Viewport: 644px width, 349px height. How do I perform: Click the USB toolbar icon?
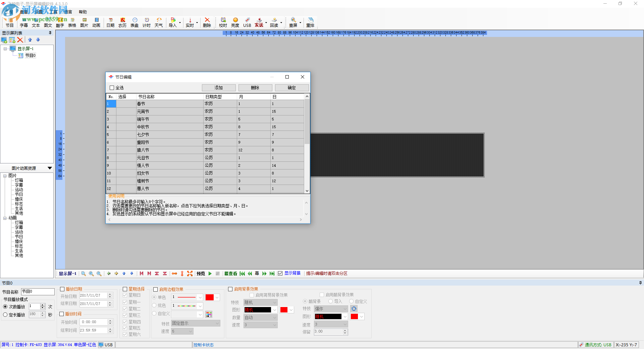[247, 22]
